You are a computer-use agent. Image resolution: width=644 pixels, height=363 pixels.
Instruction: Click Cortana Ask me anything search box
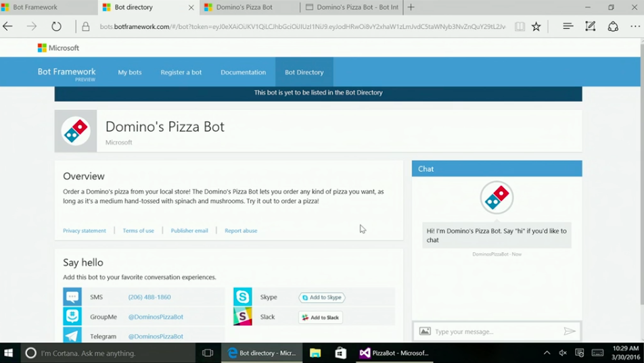[x=108, y=353]
